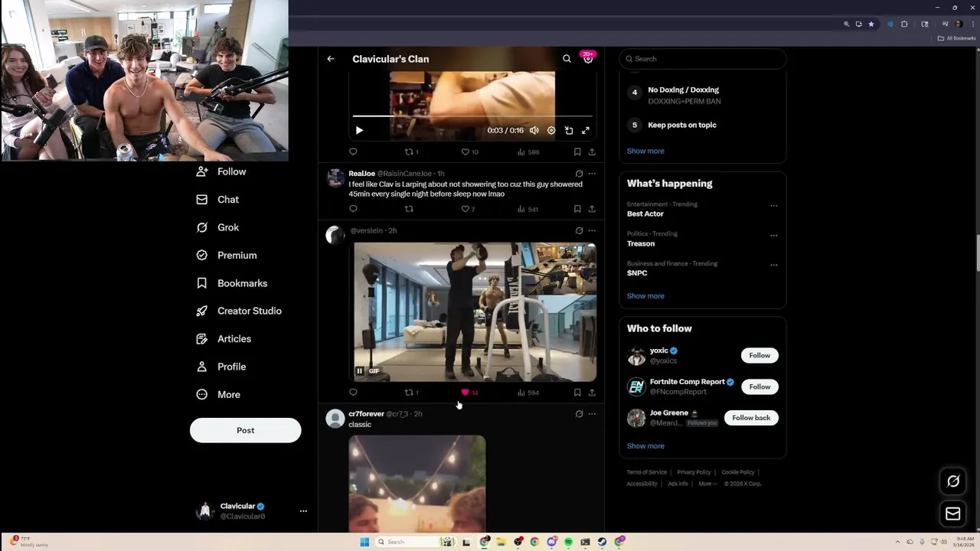Expand the More sidebar menu
The width and height of the screenshot is (980, 551).
(218, 395)
